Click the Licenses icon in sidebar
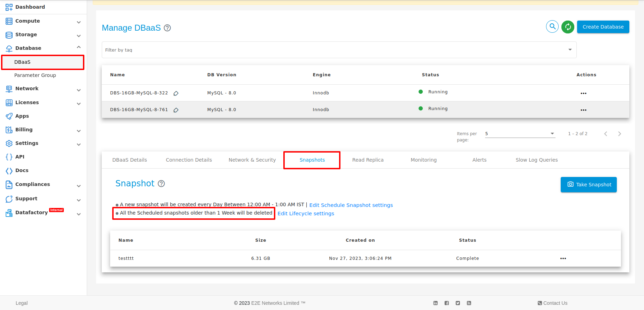Viewport: 644px width, 310px height. 9,102
